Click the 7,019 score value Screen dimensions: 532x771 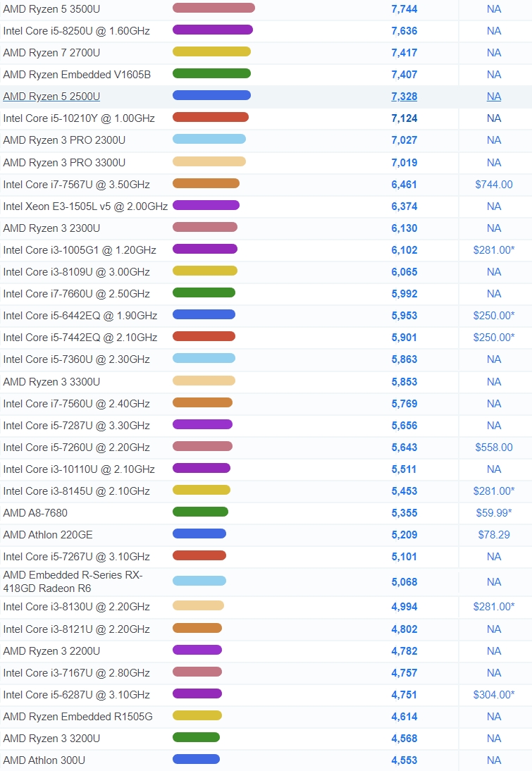pyautogui.click(x=404, y=163)
